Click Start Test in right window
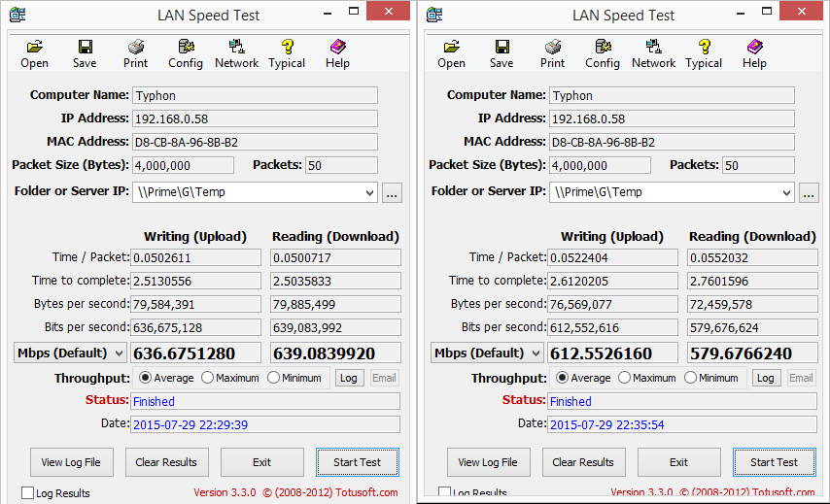 pyautogui.click(x=775, y=462)
